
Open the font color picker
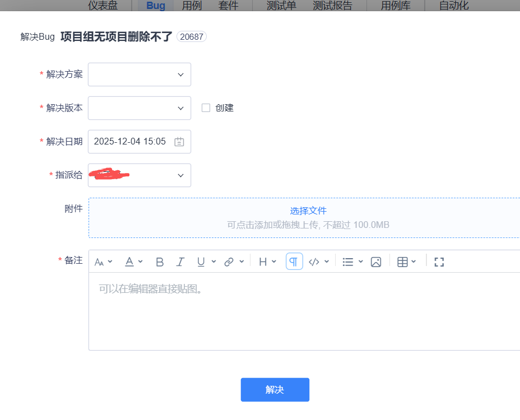point(129,262)
